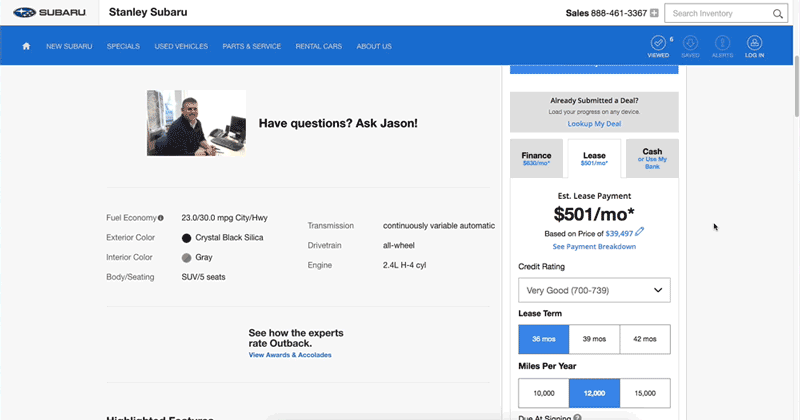
Task: Open the About Us menu
Action: pyautogui.click(x=374, y=46)
